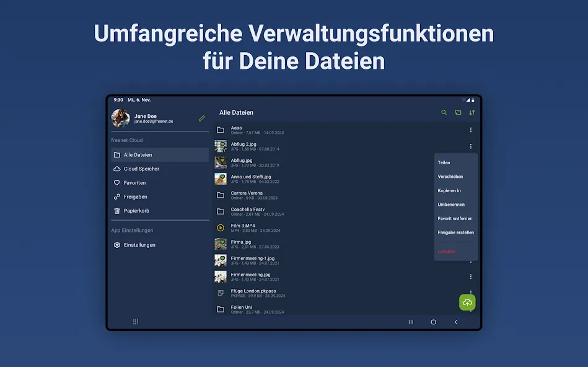Choose Freigabe erstellen in the context menu
588x367 pixels.
click(456, 232)
